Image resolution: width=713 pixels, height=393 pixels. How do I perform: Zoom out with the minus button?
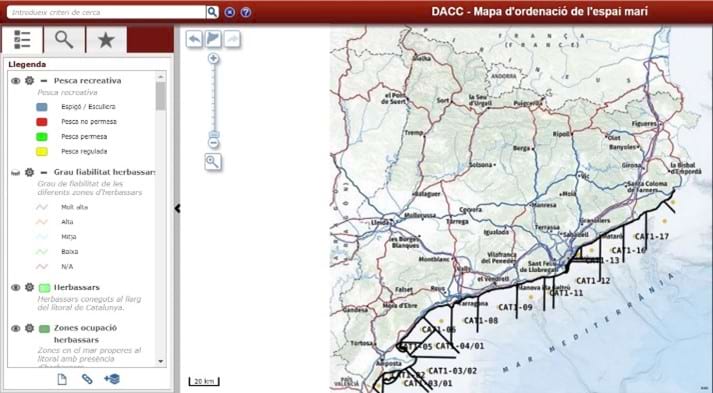tap(213, 143)
